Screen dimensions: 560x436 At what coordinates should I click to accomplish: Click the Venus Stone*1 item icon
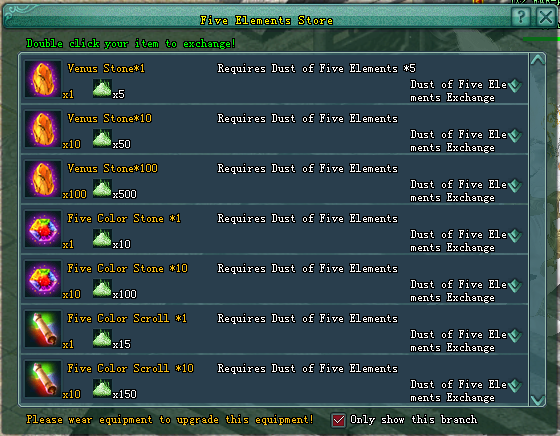(x=43, y=79)
